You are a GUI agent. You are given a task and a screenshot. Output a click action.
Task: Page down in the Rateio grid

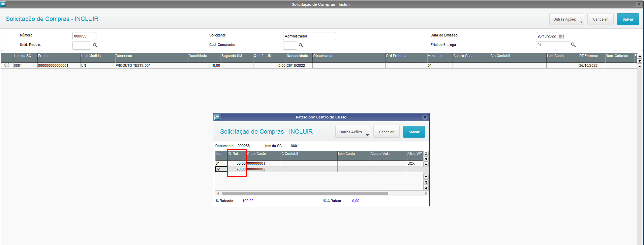pyautogui.click(x=426, y=182)
